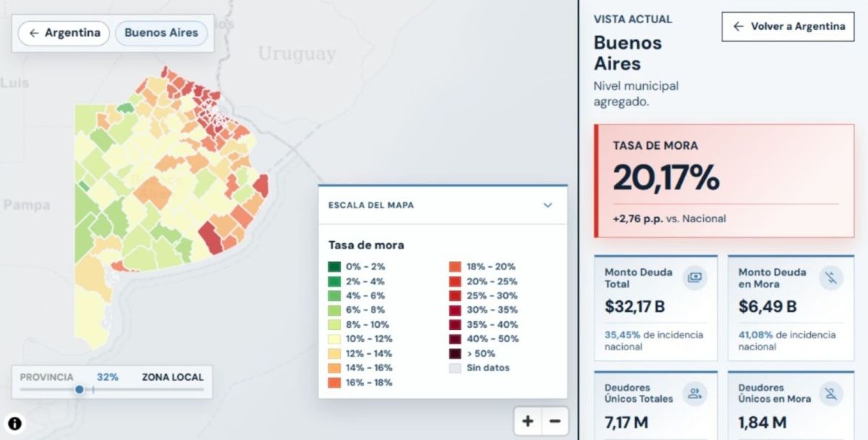Viewport: 868px width, 440px height.
Task: Click the back arrow beside Argentina
Action: click(x=33, y=33)
